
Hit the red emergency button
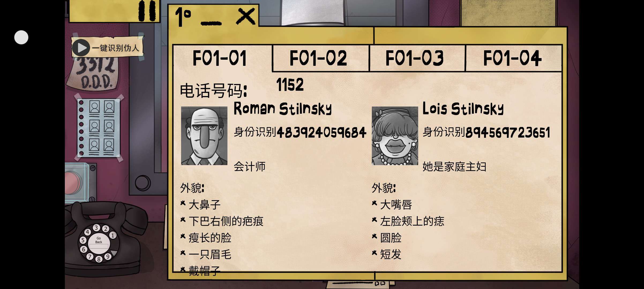[x=73, y=183]
